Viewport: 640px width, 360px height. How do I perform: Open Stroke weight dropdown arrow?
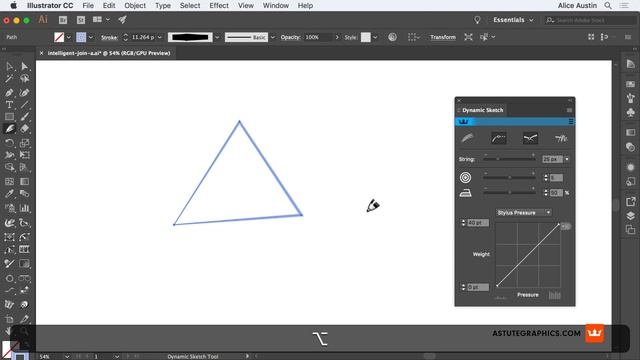160,37
